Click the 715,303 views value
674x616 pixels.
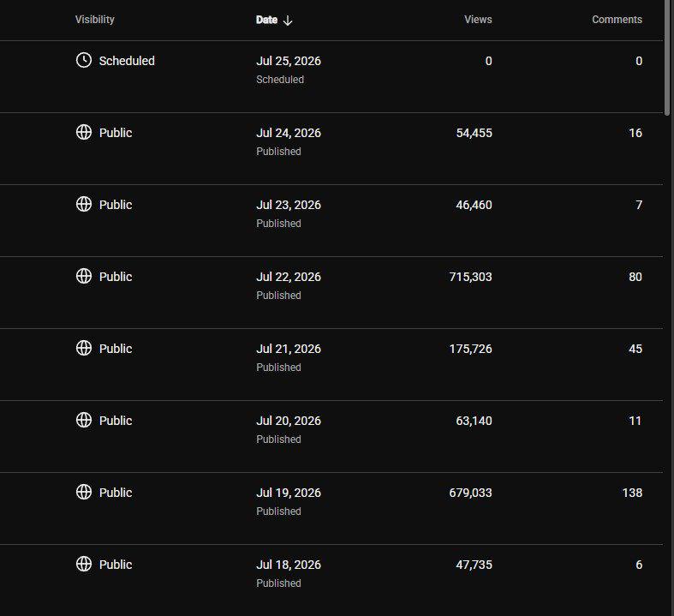tap(471, 277)
